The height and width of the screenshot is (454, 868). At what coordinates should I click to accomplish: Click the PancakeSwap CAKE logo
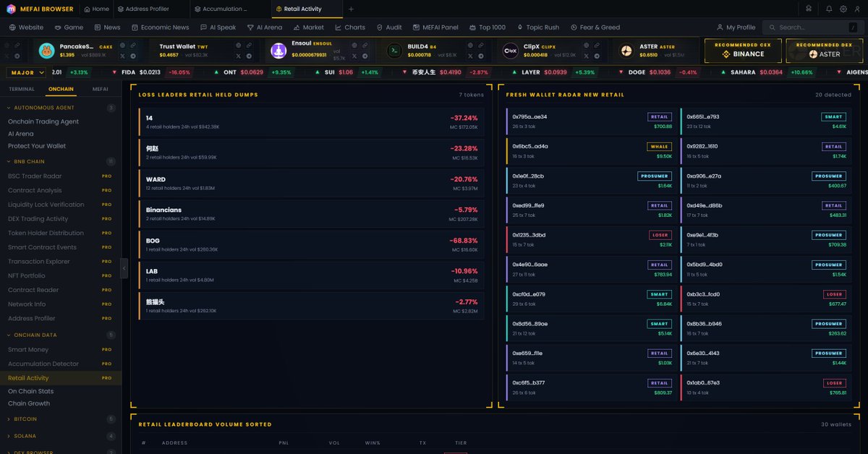click(x=47, y=51)
